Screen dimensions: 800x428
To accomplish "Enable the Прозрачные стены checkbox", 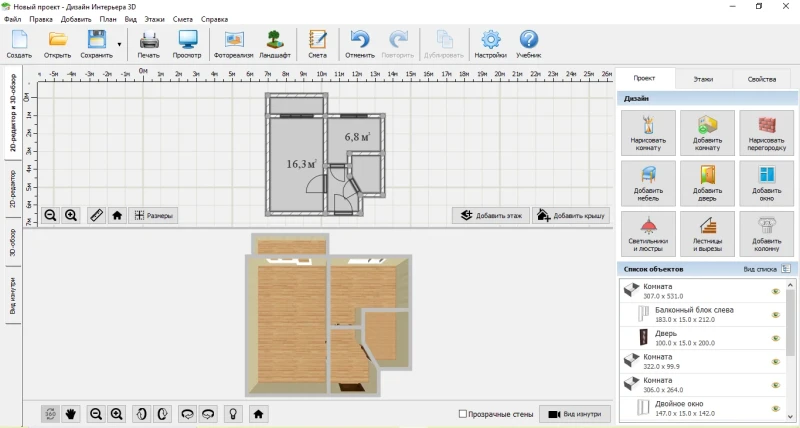I will (x=463, y=414).
